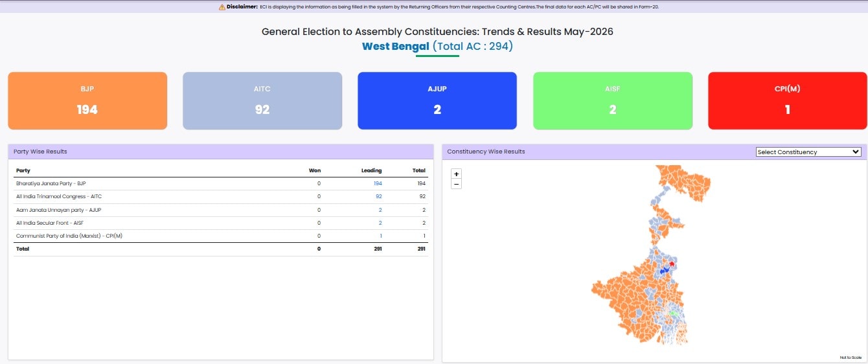The image size is (868, 364).
Task: Click the General Election trends page heading
Action: [x=437, y=32]
